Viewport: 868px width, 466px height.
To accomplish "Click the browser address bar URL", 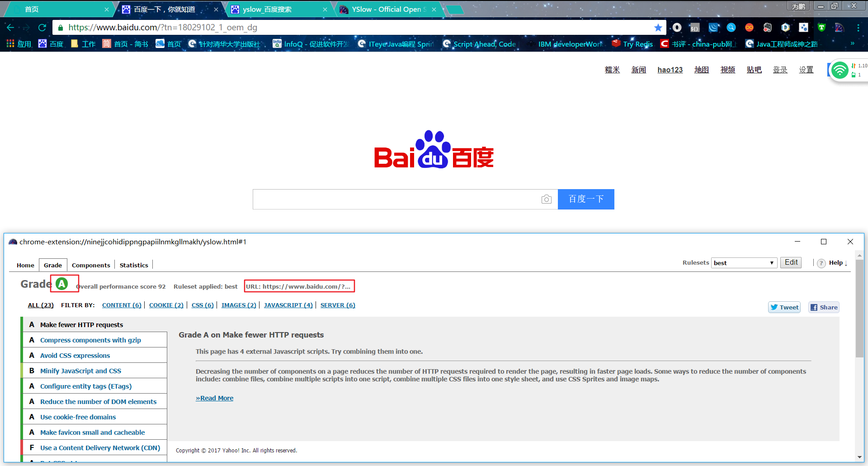I will click(x=163, y=28).
